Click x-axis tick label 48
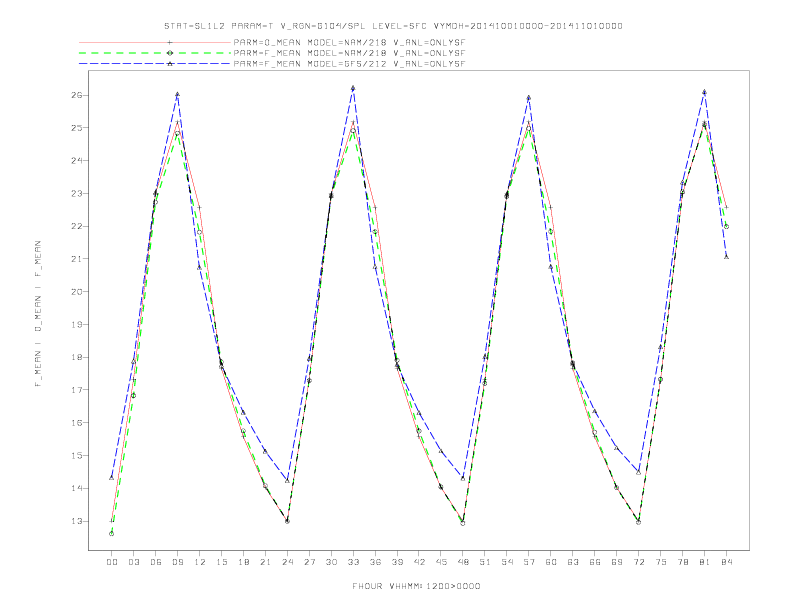792x612 pixels. pos(463,562)
